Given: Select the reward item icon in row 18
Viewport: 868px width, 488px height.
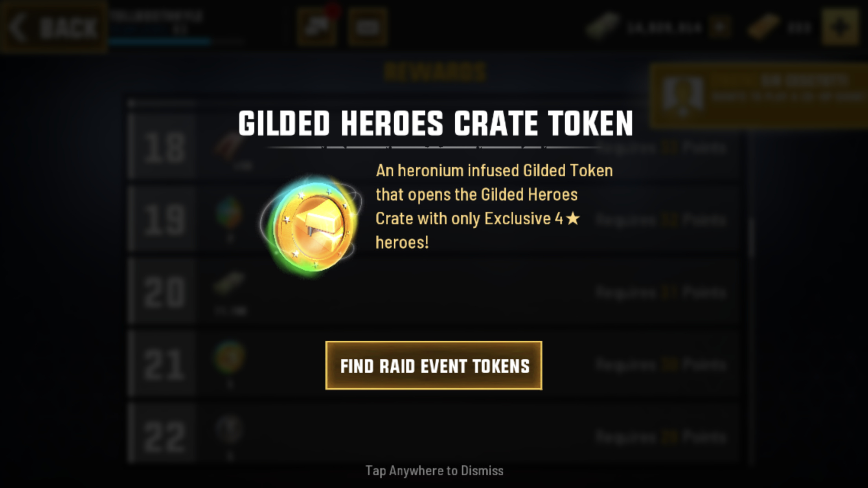Looking at the screenshot, I should coord(229,149).
